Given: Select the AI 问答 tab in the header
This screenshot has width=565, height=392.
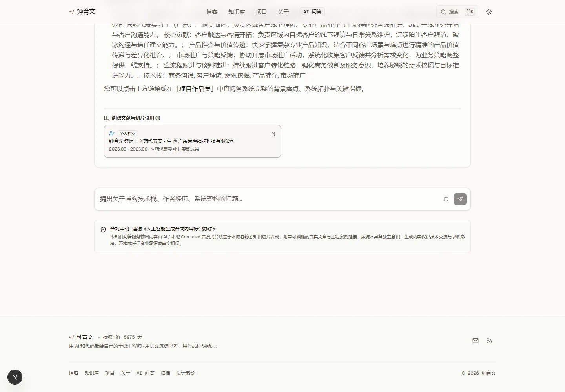Looking at the screenshot, I should click(x=312, y=12).
